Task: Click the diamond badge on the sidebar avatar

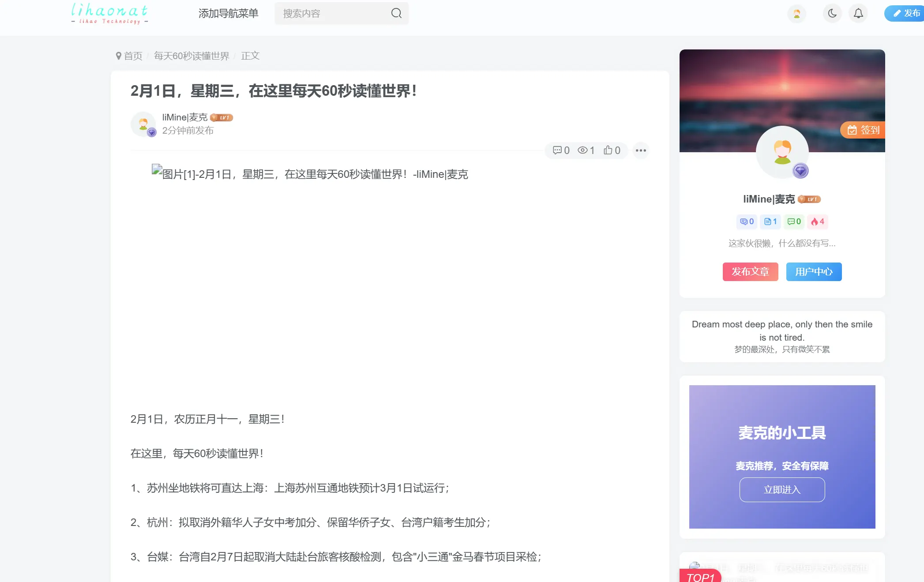Action: (800, 171)
